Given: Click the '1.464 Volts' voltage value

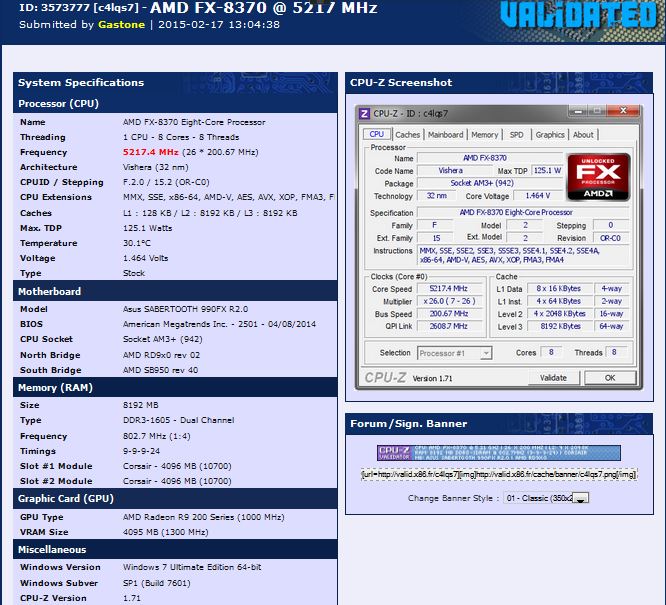Looking at the screenshot, I should click(146, 258).
